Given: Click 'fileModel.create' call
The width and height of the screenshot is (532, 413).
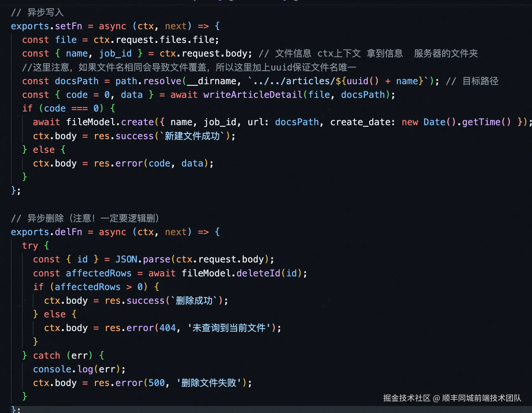Looking at the screenshot, I should click(110, 122).
